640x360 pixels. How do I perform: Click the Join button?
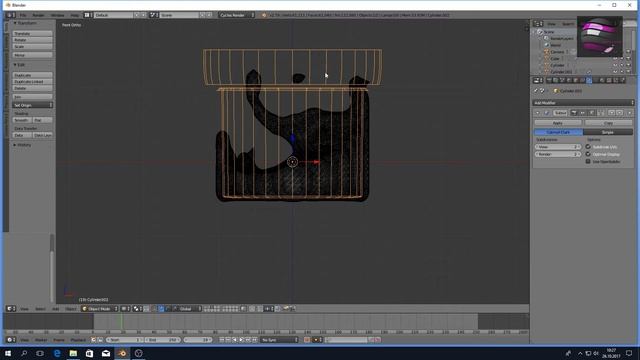pos(33,97)
